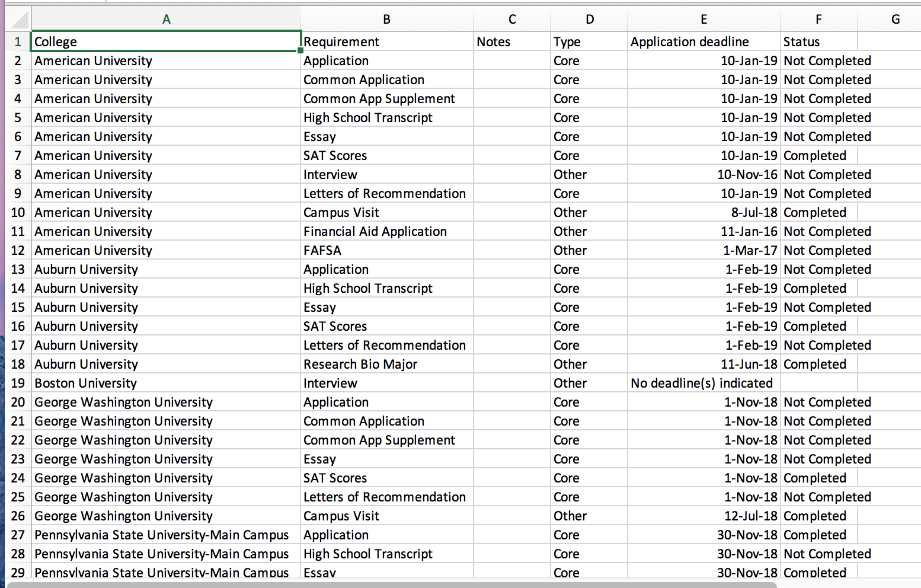Select column C header
This screenshot has width=921, height=588.
coord(512,20)
